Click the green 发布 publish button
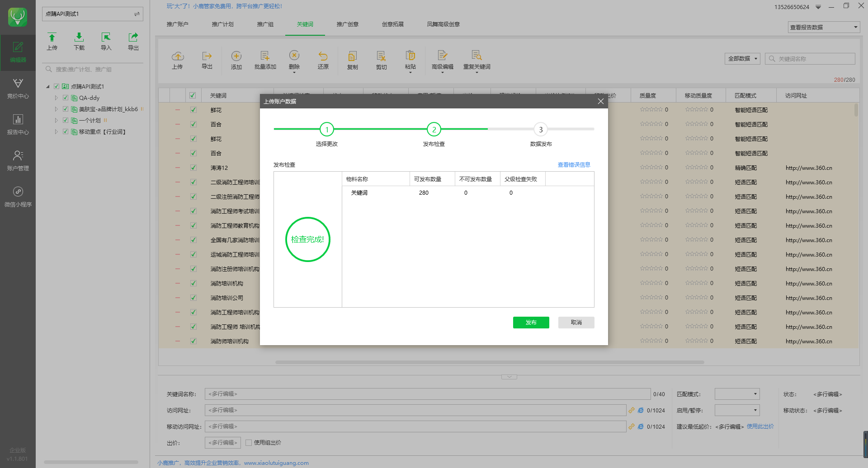Screen dimensions: 868x468 pyautogui.click(x=531, y=323)
